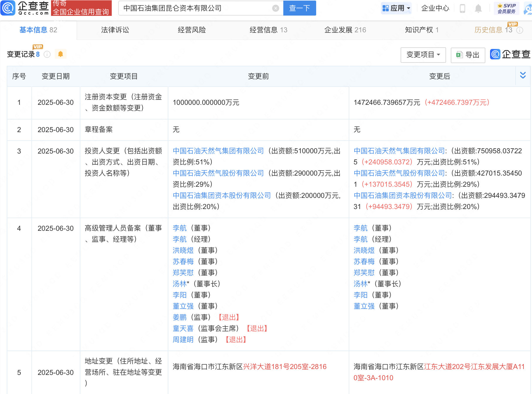Export records with 导出 button
The image size is (532, 394).
[x=468, y=55]
